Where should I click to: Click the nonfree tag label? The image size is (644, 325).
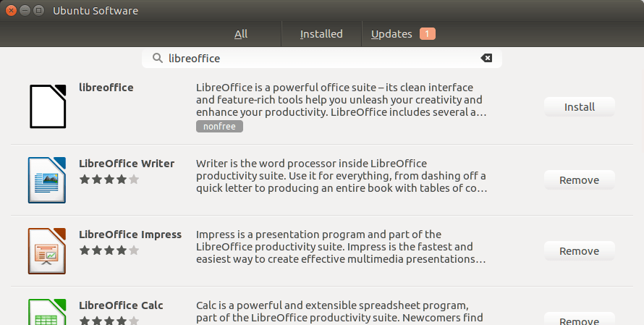(x=219, y=126)
